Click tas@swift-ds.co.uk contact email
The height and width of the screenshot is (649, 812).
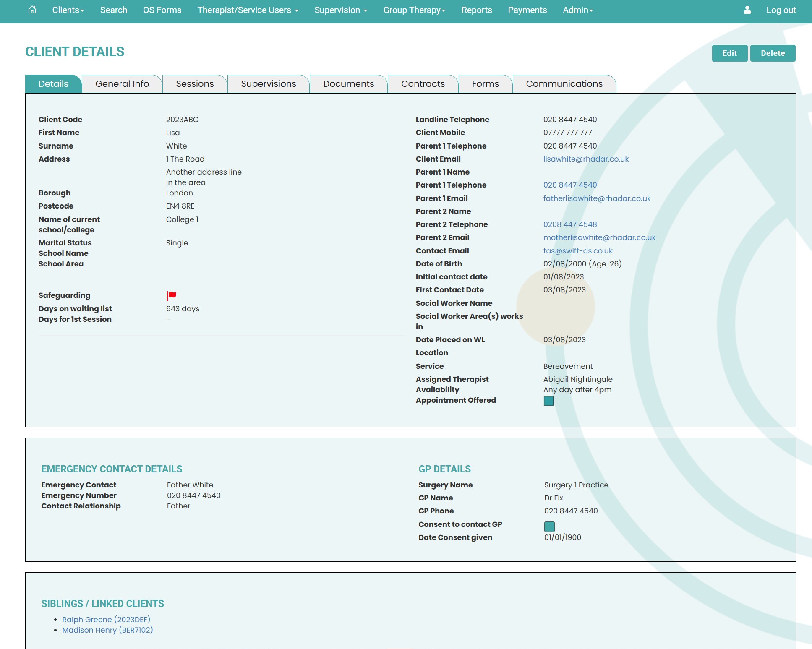click(x=578, y=251)
